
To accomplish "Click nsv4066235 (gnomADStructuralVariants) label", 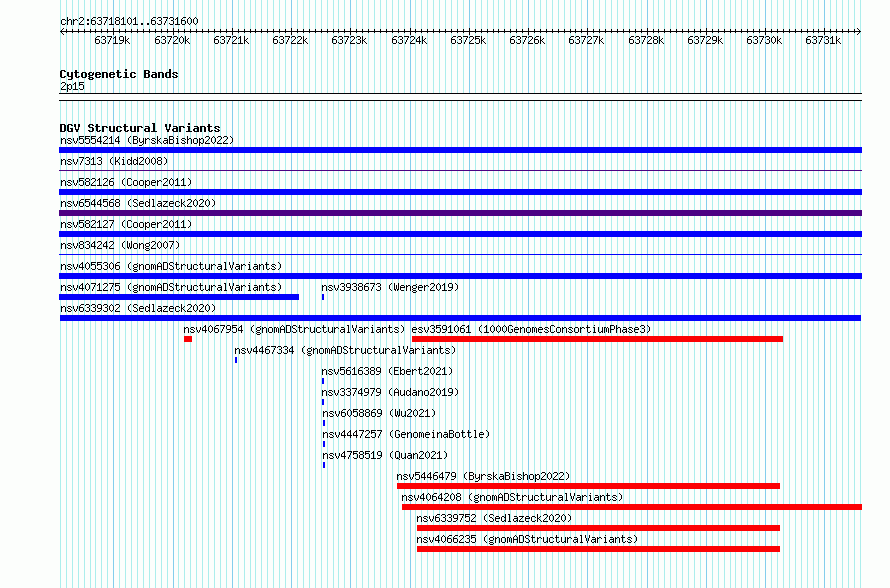I will [x=527, y=539].
